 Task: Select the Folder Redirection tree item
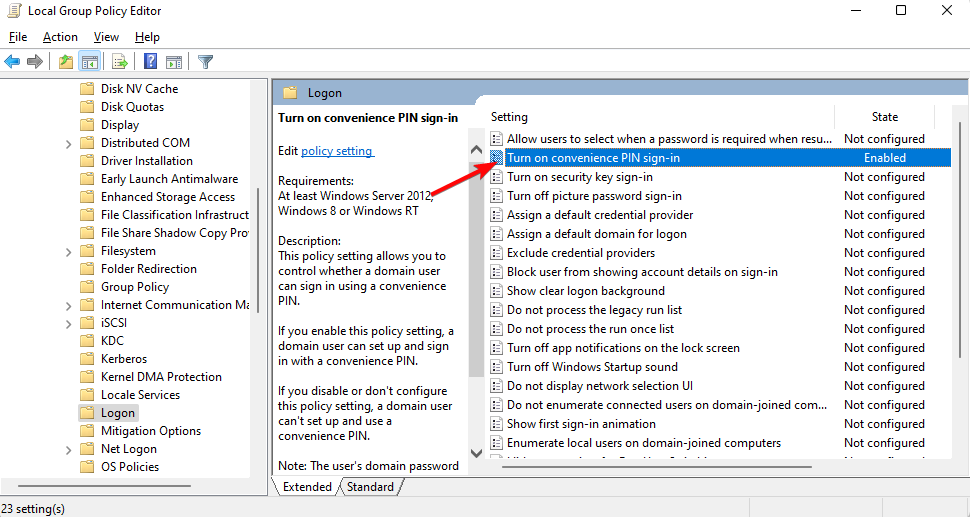[148, 269]
